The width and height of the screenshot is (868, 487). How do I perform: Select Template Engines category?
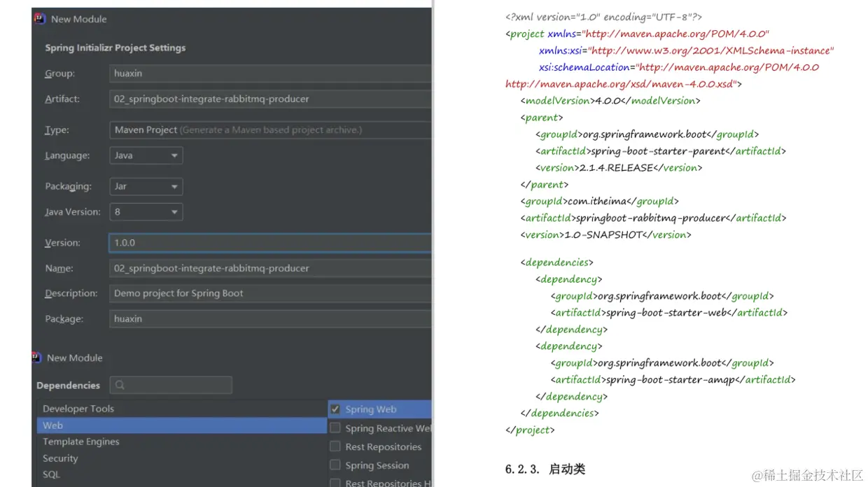(x=182, y=442)
